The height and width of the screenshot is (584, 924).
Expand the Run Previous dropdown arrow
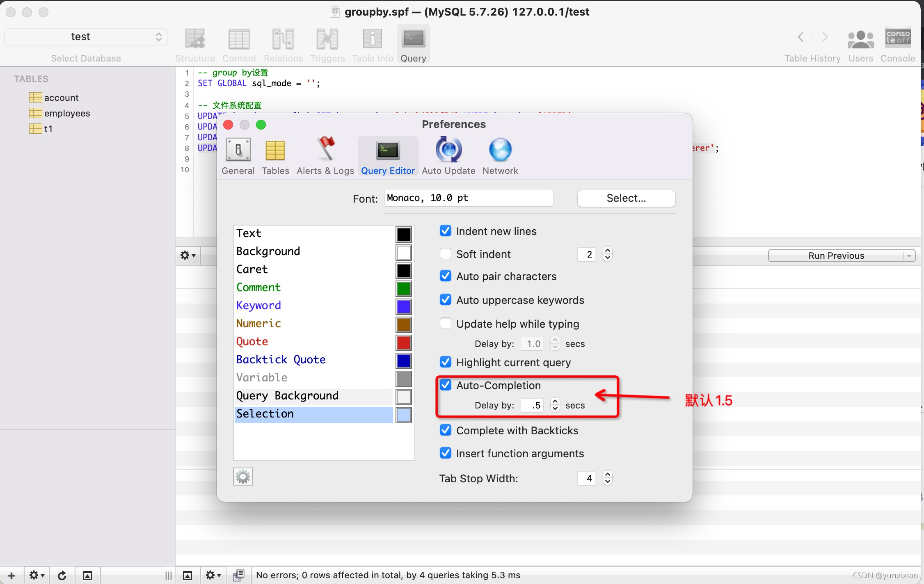tap(909, 255)
